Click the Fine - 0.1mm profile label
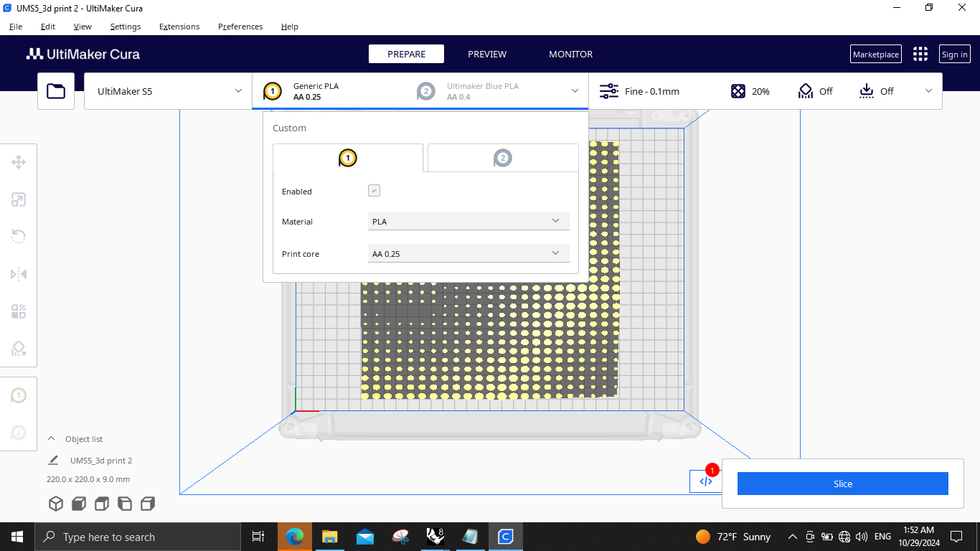The height and width of the screenshot is (551, 980). coord(652,91)
